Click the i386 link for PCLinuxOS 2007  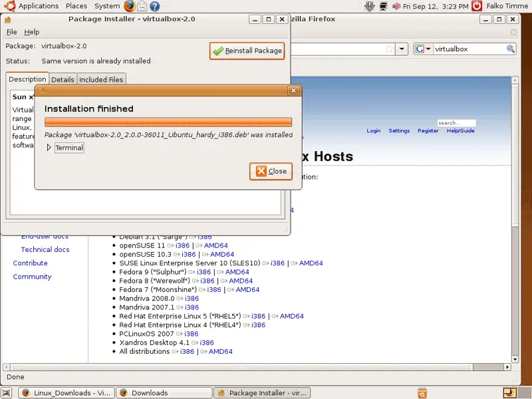pyautogui.click(x=192, y=334)
